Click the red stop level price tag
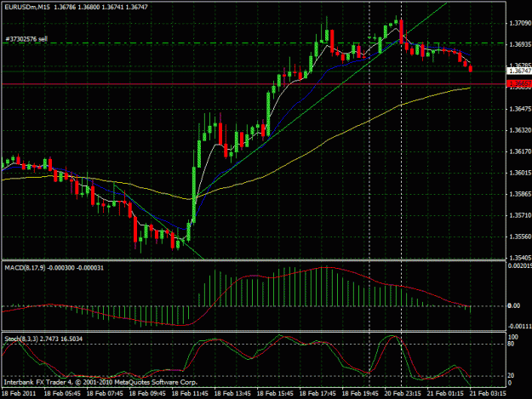This screenshot has height=399, width=532. coord(519,83)
